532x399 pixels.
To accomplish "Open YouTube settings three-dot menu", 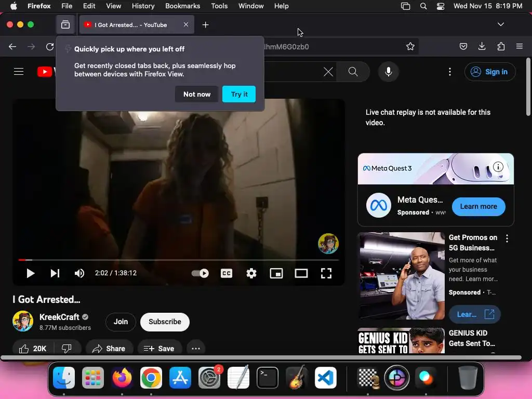I will pyautogui.click(x=450, y=72).
